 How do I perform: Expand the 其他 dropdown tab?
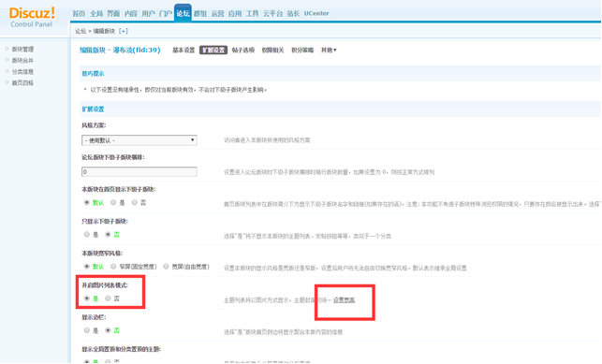[x=329, y=51]
